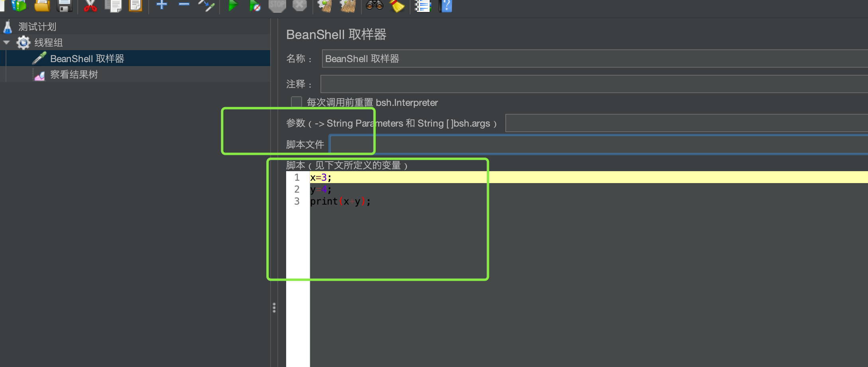The width and height of the screenshot is (868, 367).
Task: Open the Function Helper list icon
Action: (x=423, y=6)
